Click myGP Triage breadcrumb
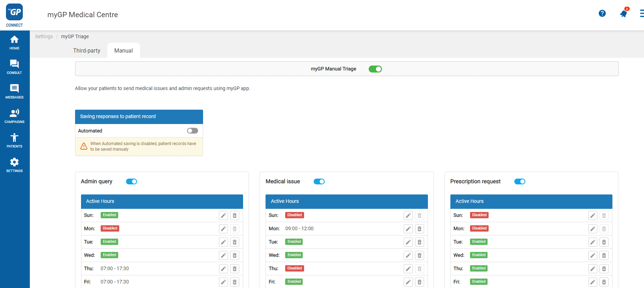Image resolution: width=644 pixels, height=288 pixels. (x=75, y=36)
